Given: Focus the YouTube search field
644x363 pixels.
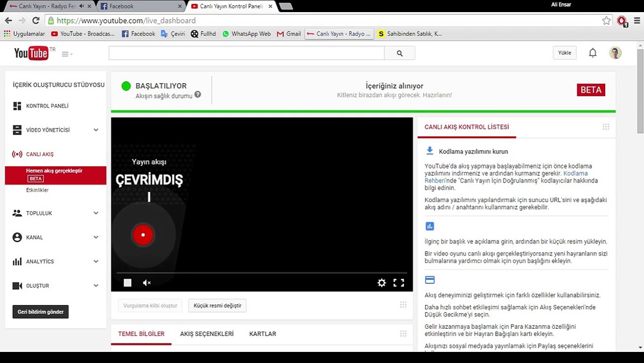Looking at the screenshot, I should pyautogui.click(x=246, y=53).
